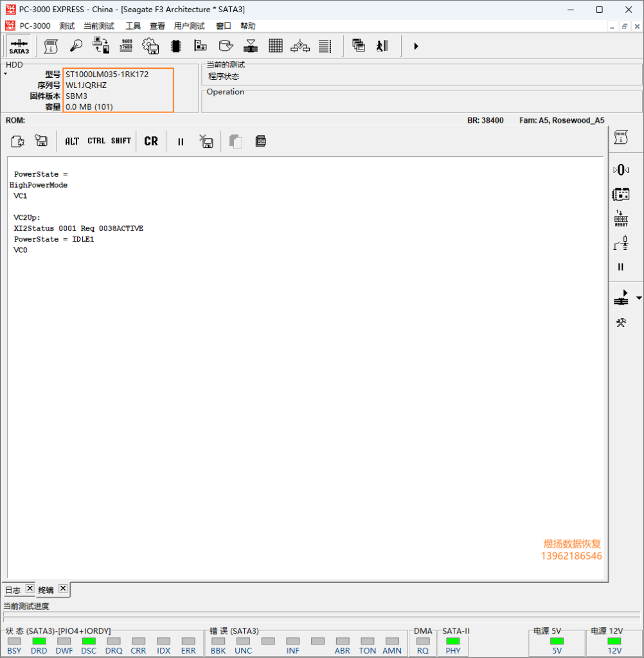The height and width of the screenshot is (658, 644).
Task: Click the flowchart diagram icon
Action: (x=300, y=46)
